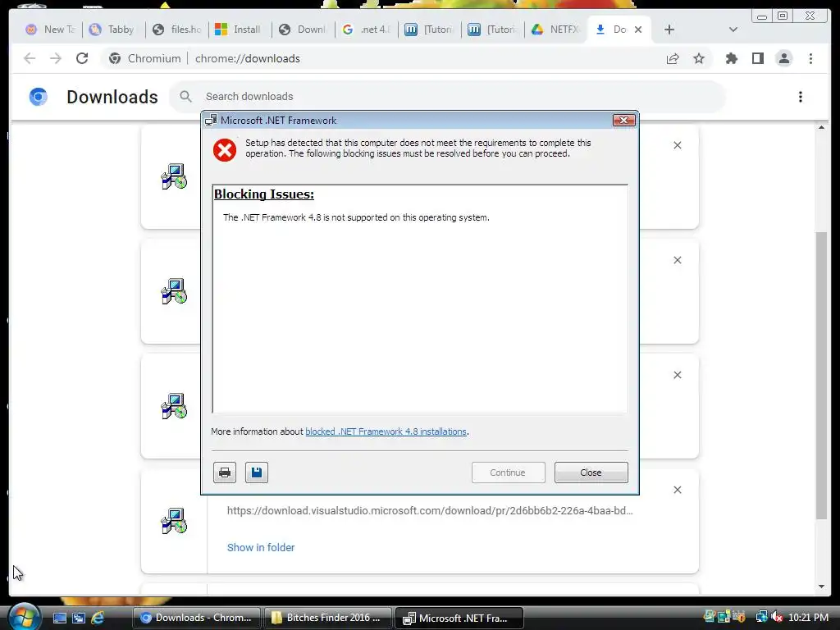This screenshot has height=630, width=840.
Task: Click the search magnifier icon in Downloads
Action: [185, 97]
